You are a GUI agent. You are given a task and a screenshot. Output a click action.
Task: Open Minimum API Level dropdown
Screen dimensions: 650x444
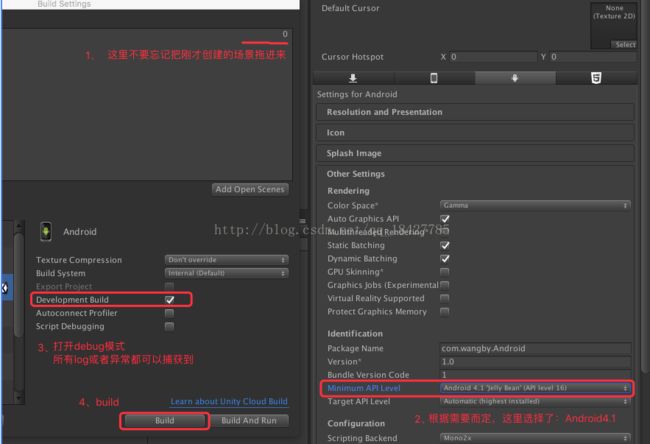535,388
